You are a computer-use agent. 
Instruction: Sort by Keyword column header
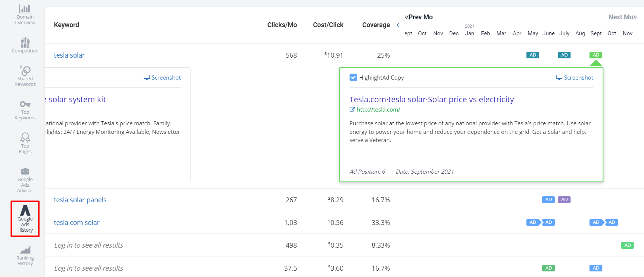pyautogui.click(x=67, y=25)
